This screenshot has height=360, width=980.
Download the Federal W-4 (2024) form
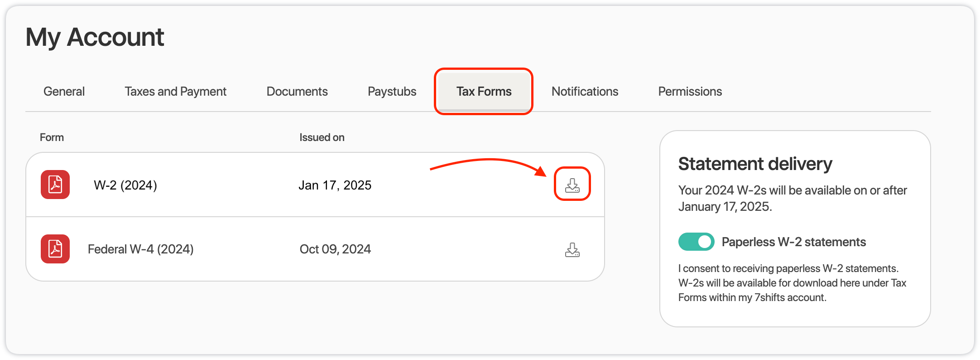click(x=572, y=249)
